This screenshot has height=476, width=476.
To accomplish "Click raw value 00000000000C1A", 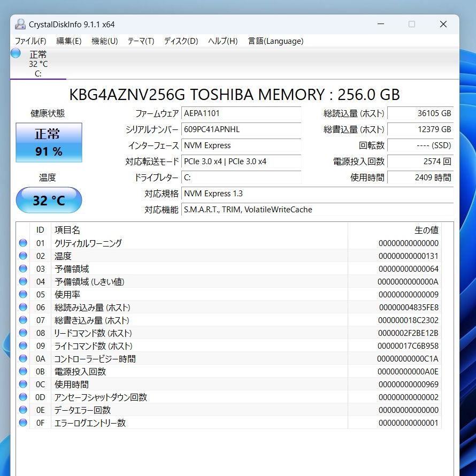I will tap(408, 359).
